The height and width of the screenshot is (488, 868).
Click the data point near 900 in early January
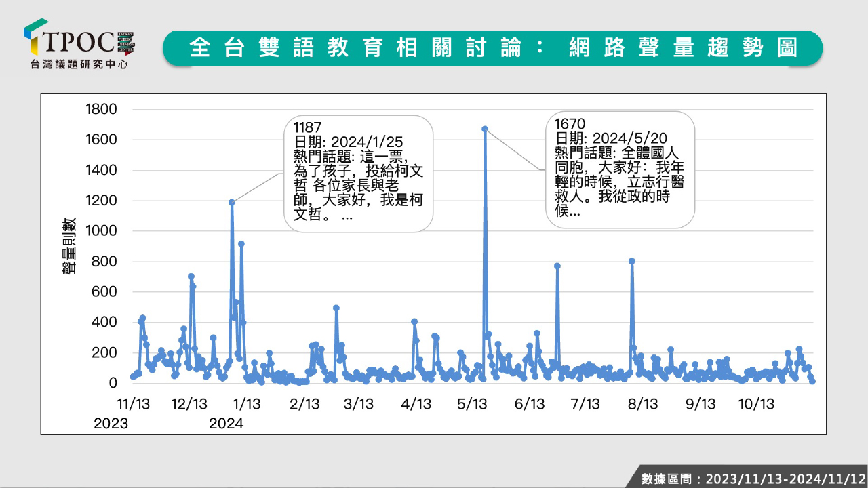(x=241, y=243)
